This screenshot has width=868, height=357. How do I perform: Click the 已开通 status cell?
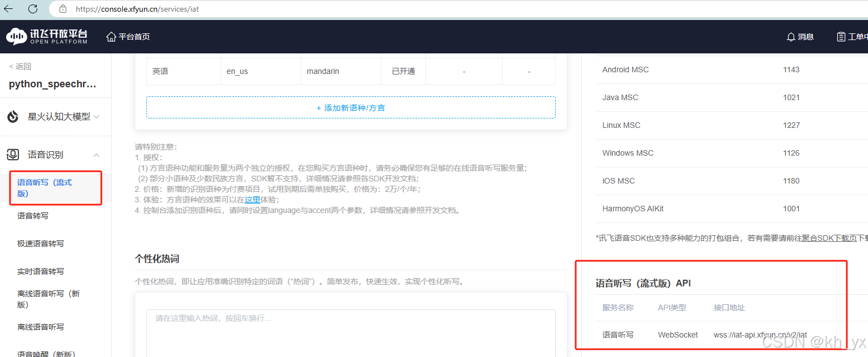pyautogui.click(x=404, y=71)
